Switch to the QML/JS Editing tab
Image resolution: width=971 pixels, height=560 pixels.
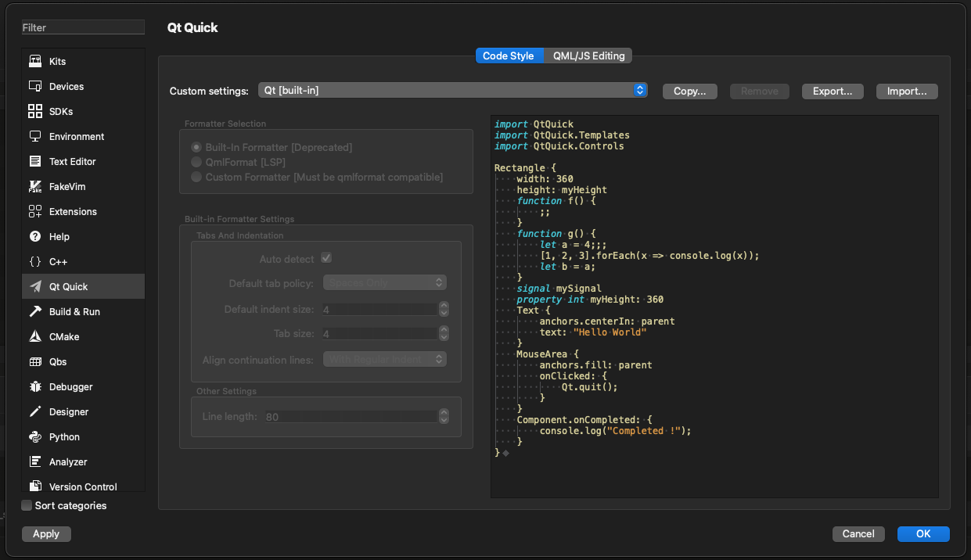pyautogui.click(x=588, y=56)
